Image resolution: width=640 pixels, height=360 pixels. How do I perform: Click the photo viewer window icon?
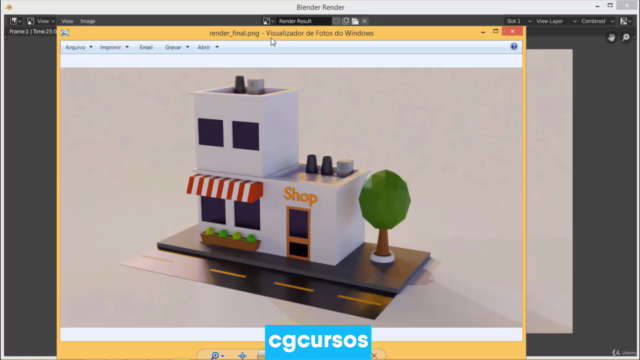pos(65,33)
